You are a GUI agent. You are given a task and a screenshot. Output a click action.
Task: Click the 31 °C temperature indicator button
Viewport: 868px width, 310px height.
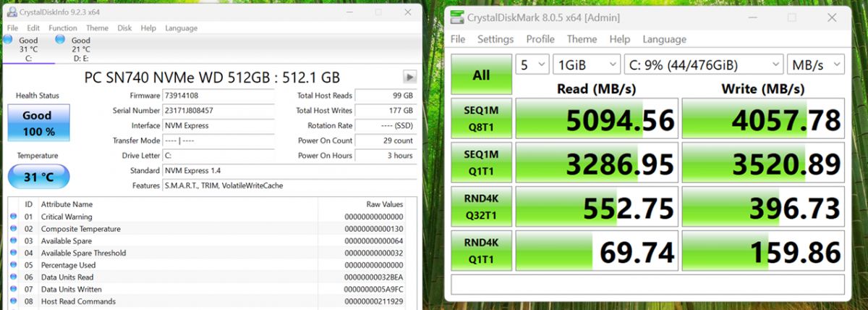tap(38, 177)
